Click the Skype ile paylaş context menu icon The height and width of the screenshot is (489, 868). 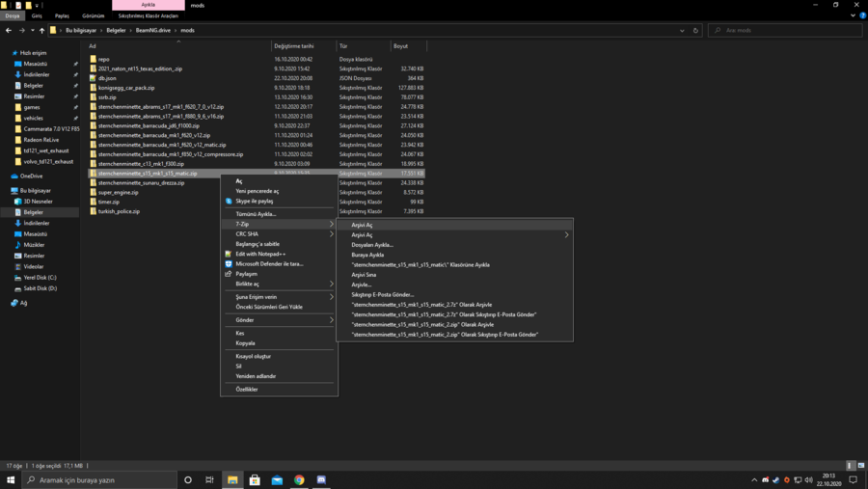pyautogui.click(x=229, y=201)
